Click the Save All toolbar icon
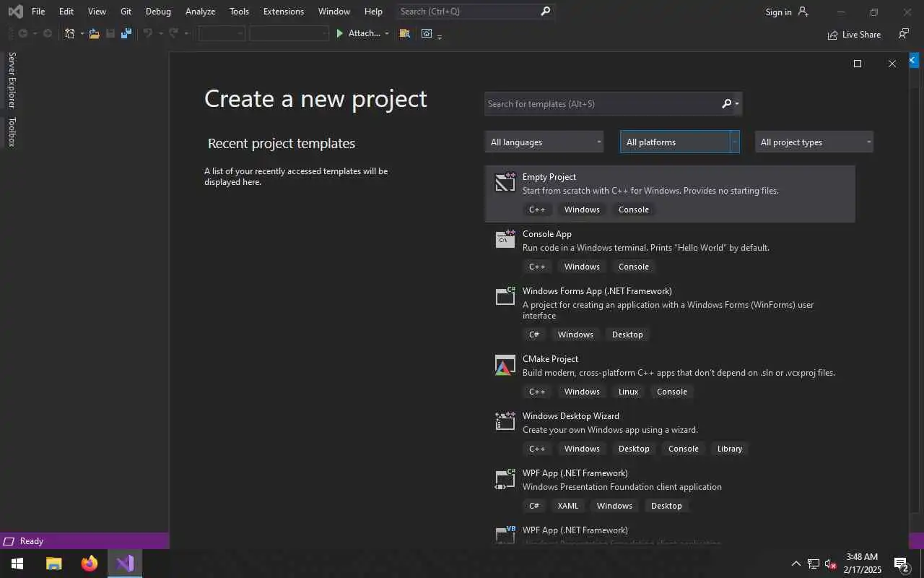The image size is (924, 578). tap(126, 33)
